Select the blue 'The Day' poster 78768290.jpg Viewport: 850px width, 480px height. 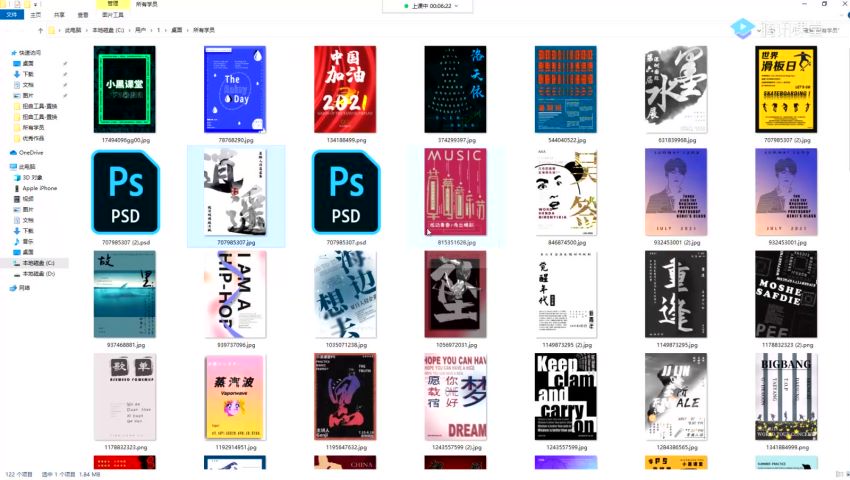coord(235,89)
